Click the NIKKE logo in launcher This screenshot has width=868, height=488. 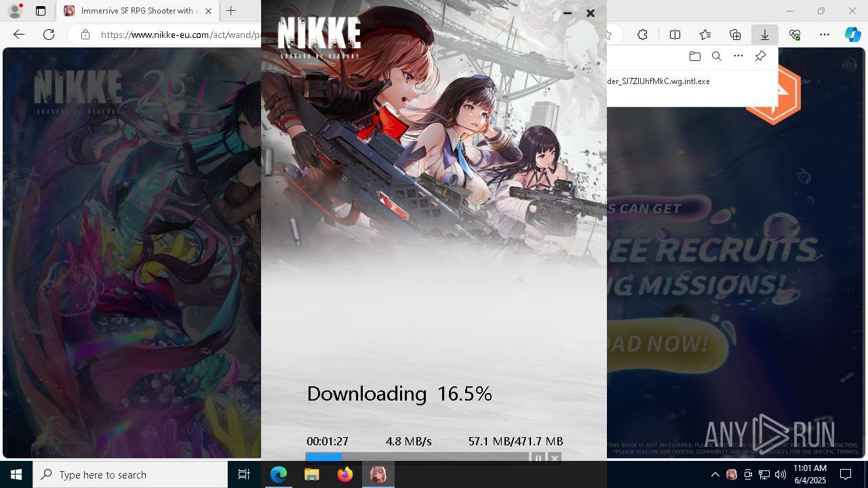point(319,38)
